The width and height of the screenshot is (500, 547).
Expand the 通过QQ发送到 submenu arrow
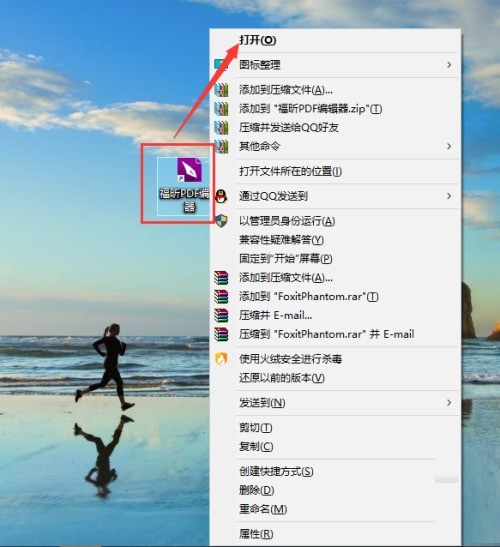[449, 196]
